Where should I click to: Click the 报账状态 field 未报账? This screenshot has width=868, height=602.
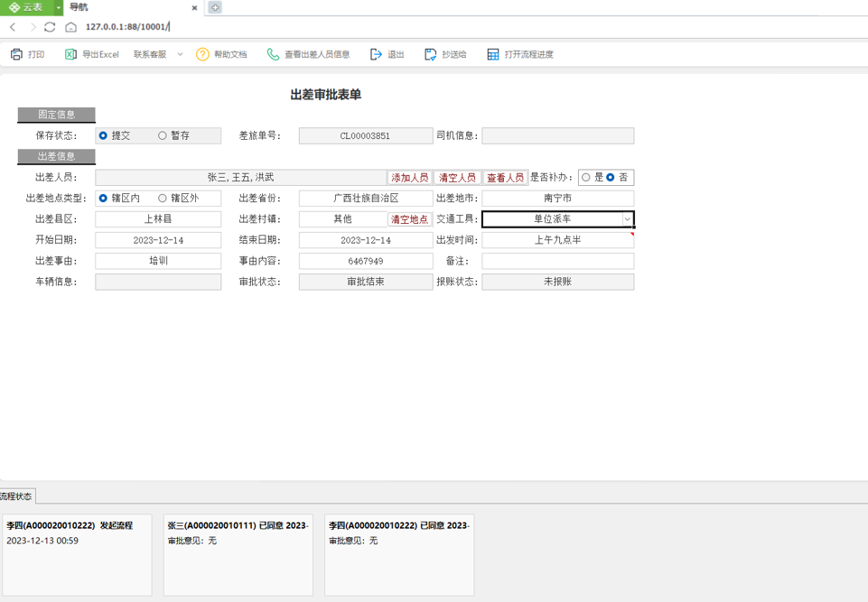(557, 282)
